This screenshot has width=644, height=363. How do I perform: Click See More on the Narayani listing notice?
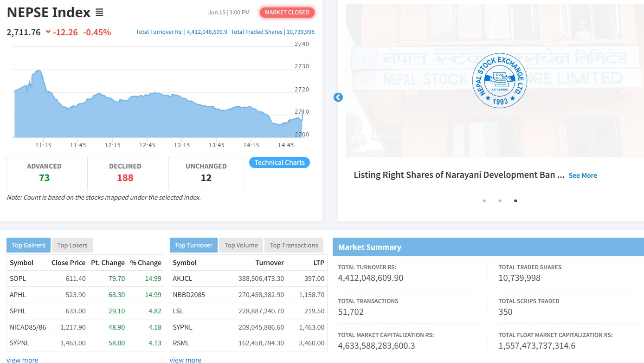point(583,175)
